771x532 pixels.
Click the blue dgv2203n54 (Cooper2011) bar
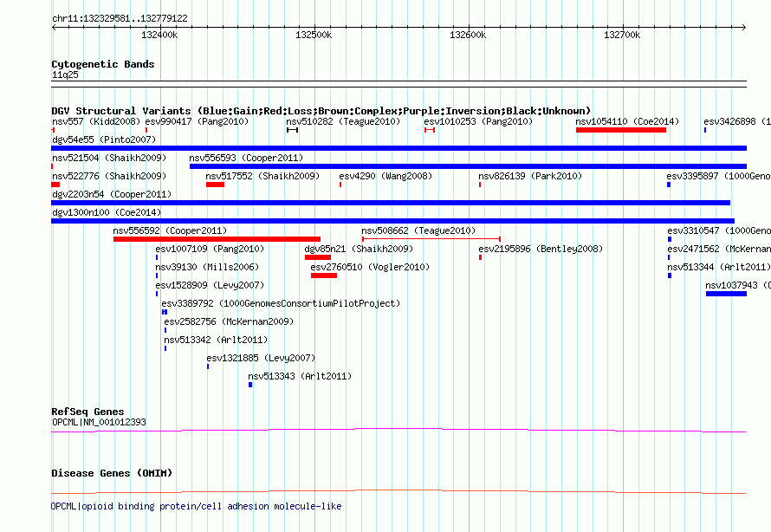(x=391, y=203)
